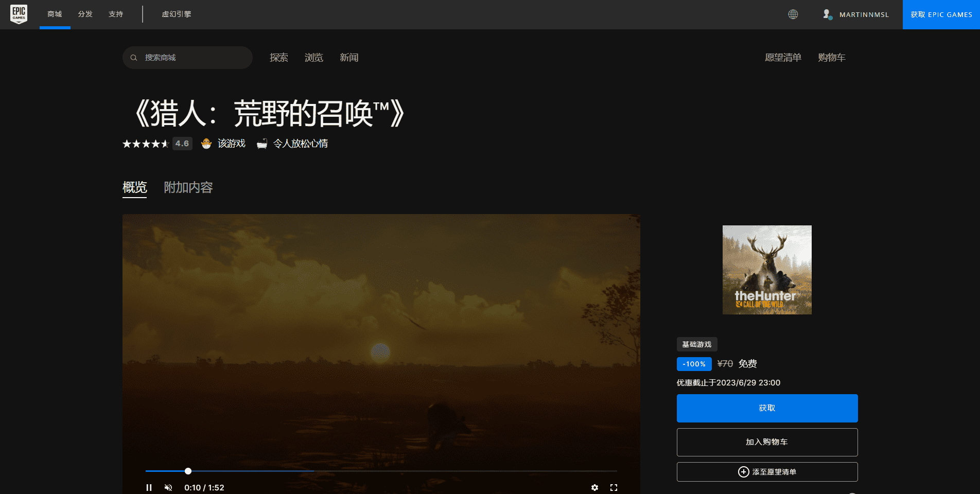The width and height of the screenshot is (980, 494).
Task: Click 优惠截止于2023/6/29 23:00 text
Action: click(x=728, y=383)
